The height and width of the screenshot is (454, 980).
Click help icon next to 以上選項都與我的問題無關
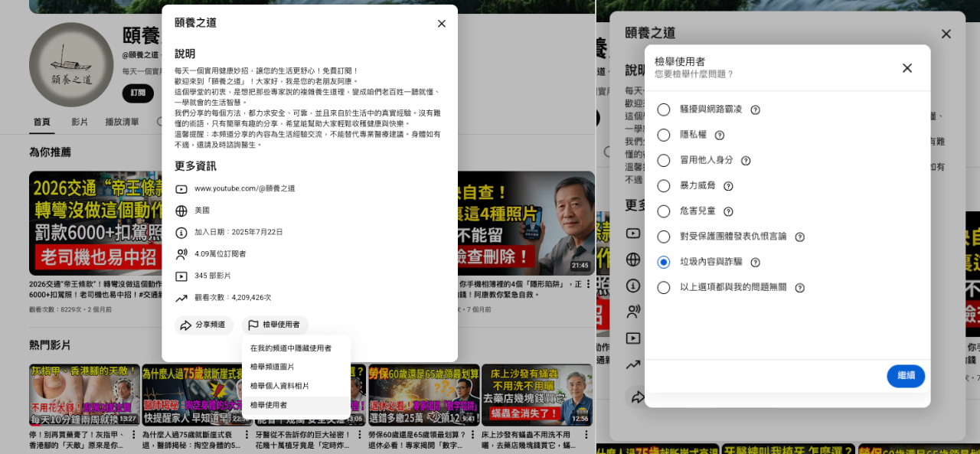pyautogui.click(x=799, y=288)
